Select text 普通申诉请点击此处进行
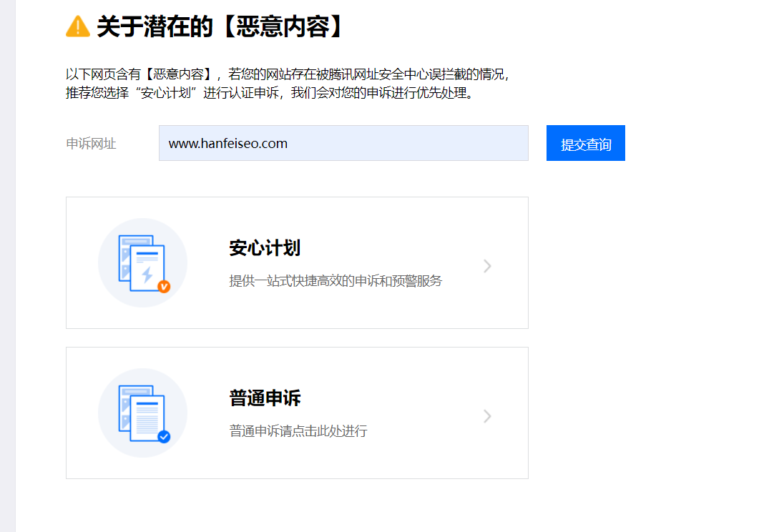This screenshot has width=769, height=532. pyautogui.click(x=298, y=431)
